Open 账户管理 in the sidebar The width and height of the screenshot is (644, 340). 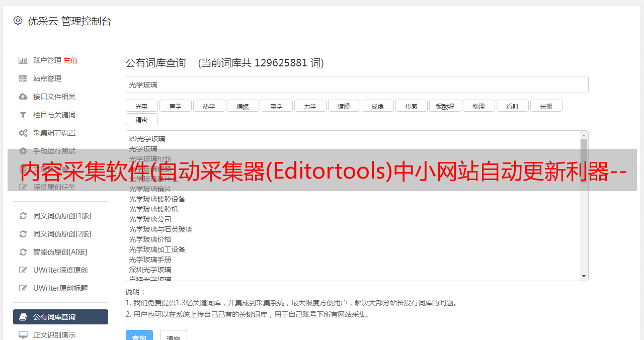[47, 60]
